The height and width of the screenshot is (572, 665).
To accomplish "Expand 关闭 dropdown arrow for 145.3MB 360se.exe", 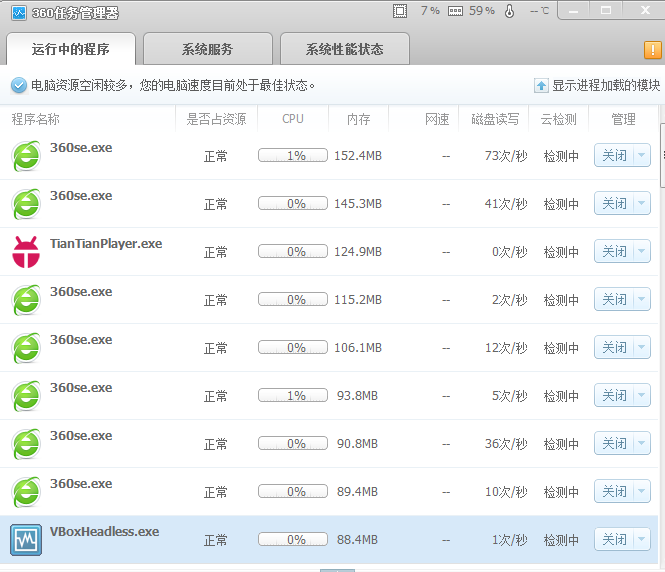I will click(x=642, y=203).
